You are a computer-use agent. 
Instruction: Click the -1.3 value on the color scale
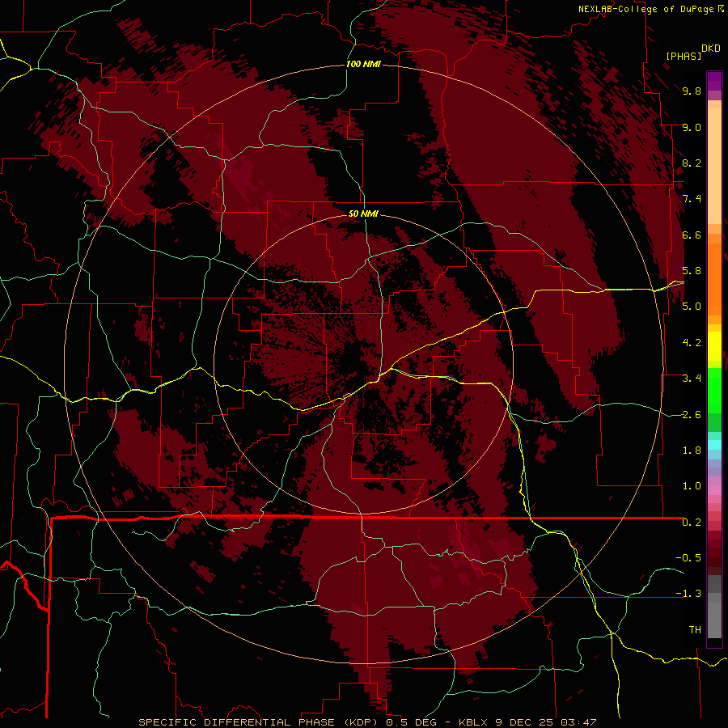pyautogui.click(x=688, y=594)
